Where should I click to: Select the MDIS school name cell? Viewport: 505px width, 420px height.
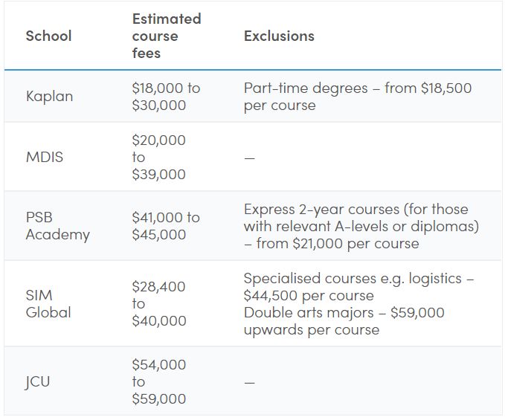(45, 157)
